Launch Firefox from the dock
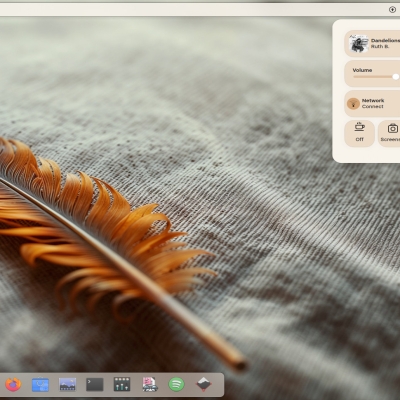 pyautogui.click(x=13, y=385)
